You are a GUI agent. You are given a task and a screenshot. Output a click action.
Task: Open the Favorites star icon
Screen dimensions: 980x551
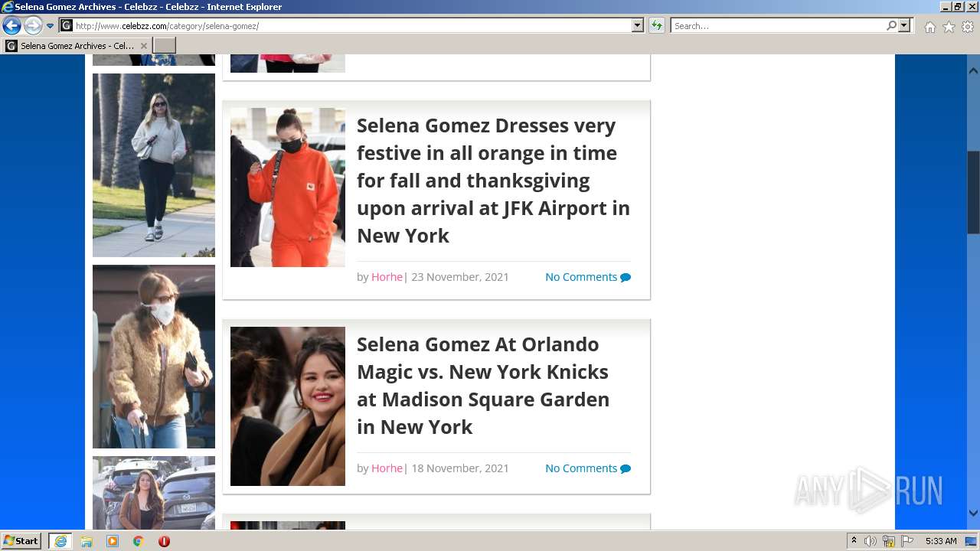click(x=949, y=27)
